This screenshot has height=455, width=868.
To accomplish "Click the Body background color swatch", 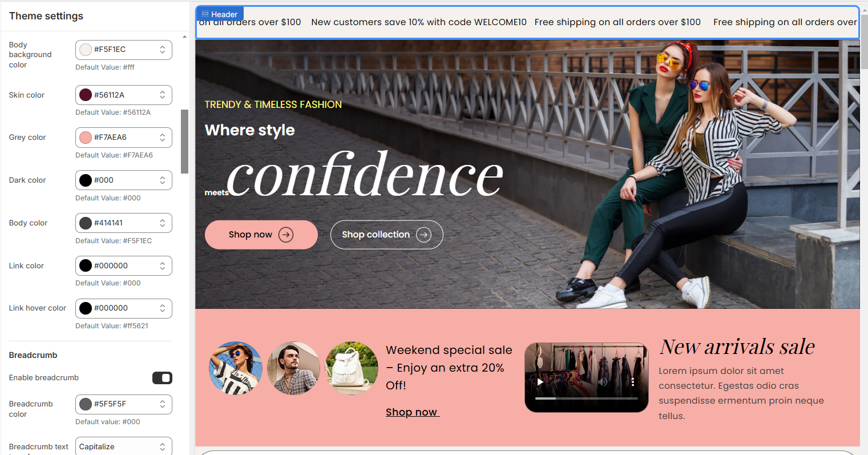I will coord(86,50).
